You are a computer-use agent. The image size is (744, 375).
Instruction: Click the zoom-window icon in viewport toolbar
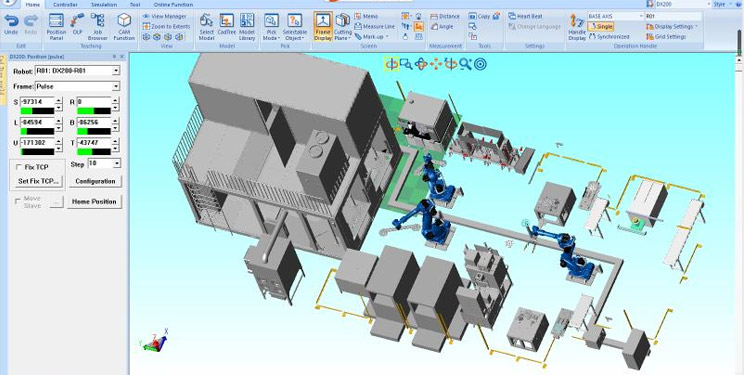pyautogui.click(x=406, y=64)
